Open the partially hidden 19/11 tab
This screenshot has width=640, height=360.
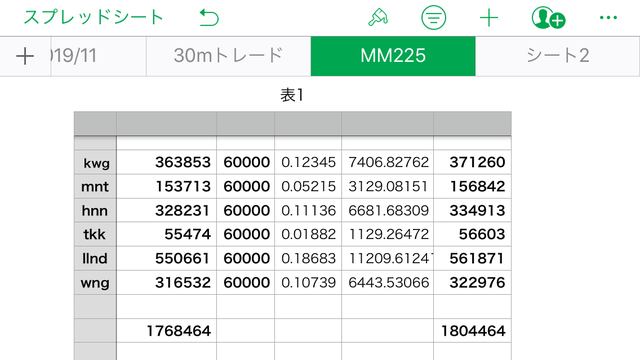pos(98,56)
